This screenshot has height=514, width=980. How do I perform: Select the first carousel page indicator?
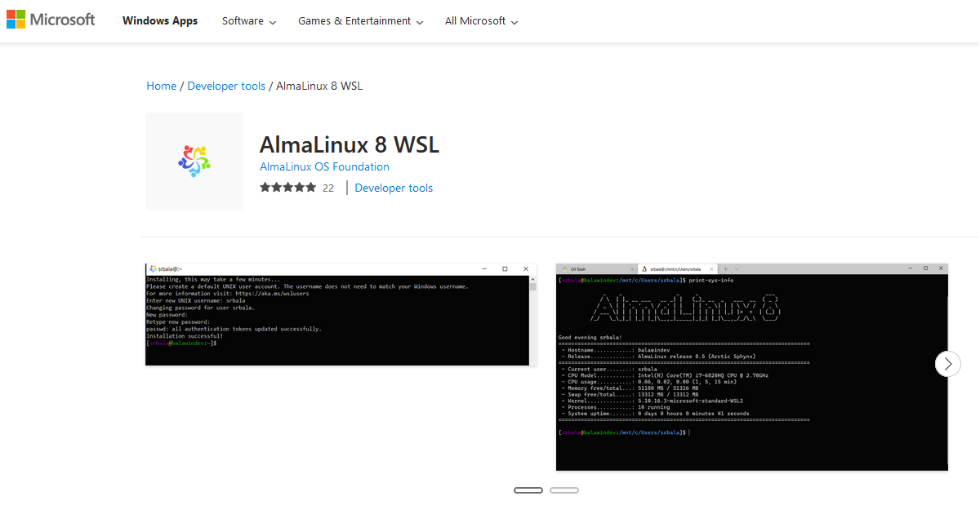click(528, 490)
